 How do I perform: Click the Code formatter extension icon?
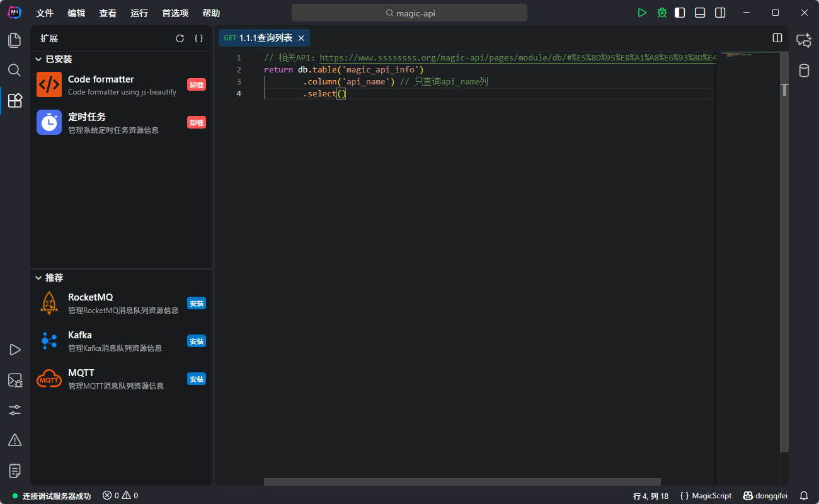point(49,84)
